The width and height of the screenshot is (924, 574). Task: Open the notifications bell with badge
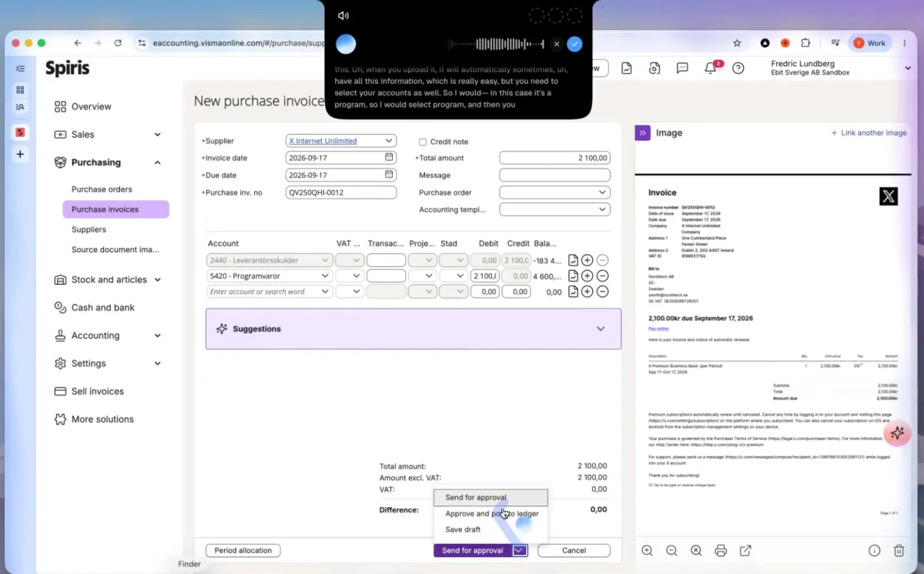[711, 68]
